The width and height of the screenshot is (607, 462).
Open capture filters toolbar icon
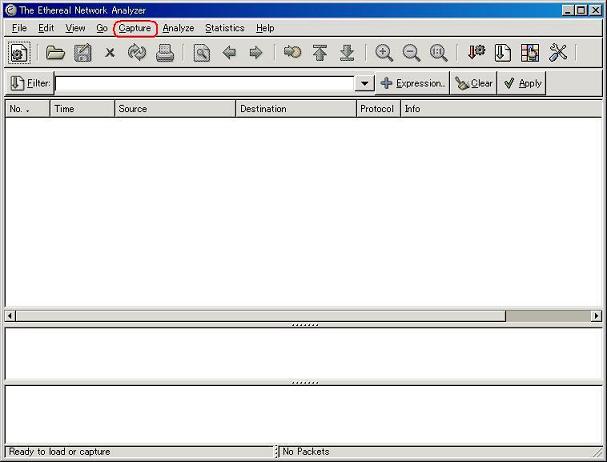point(476,53)
